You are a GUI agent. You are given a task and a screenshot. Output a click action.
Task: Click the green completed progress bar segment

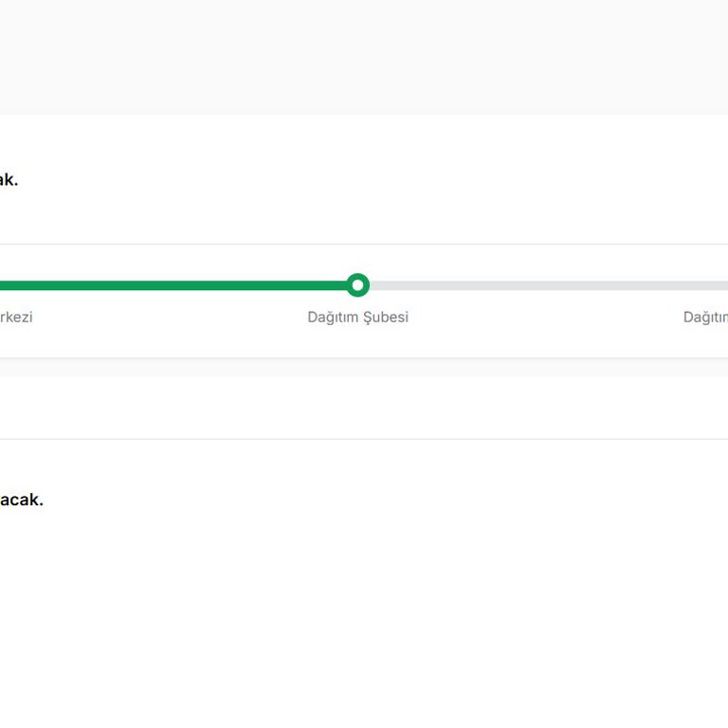click(173, 285)
